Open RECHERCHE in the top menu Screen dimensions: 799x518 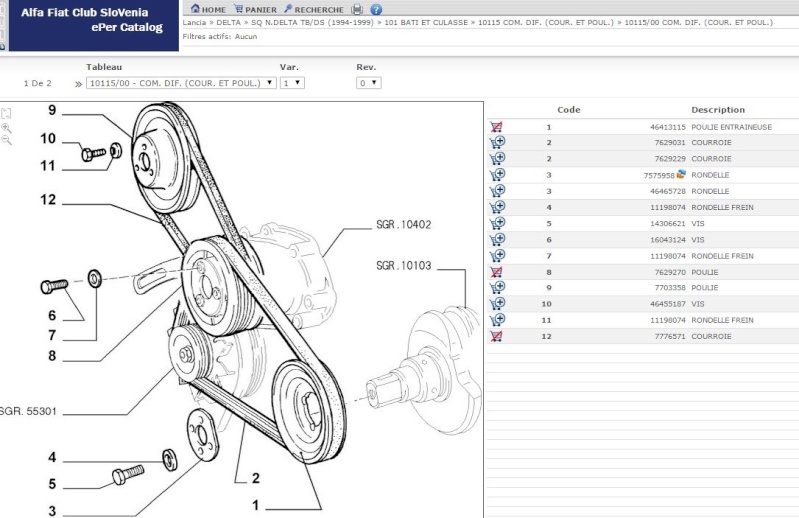tap(314, 9)
